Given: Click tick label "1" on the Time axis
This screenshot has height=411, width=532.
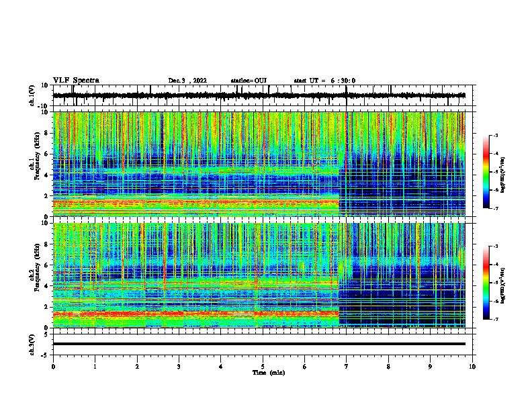Looking at the screenshot, I should tap(95, 367).
